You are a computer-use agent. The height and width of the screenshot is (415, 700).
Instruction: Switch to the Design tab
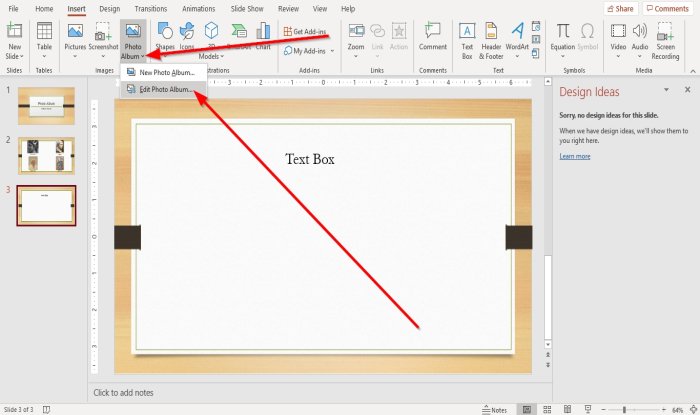[x=109, y=8]
